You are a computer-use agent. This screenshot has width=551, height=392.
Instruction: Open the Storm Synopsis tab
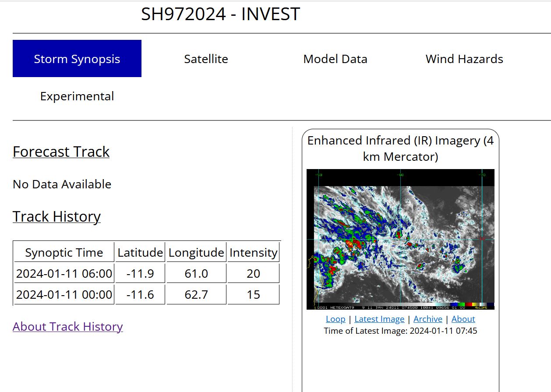[x=77, y=59]
